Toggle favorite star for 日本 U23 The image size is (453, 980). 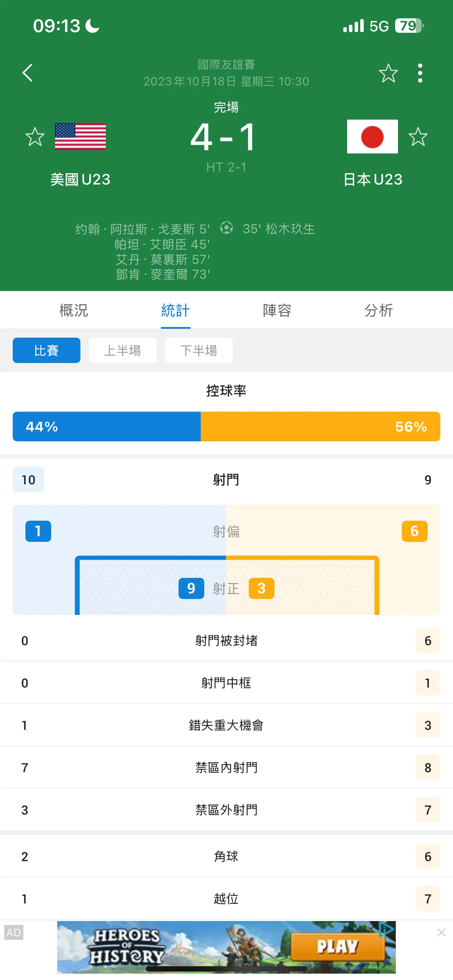pyautogui.click(x=418, y=137)
